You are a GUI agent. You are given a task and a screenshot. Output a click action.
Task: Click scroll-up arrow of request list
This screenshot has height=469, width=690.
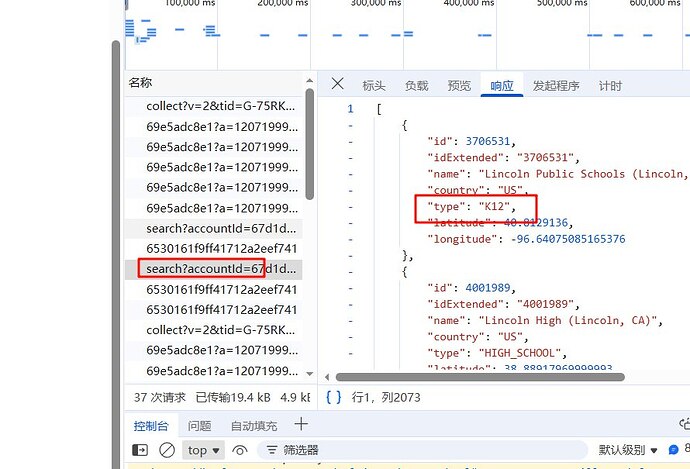(309, 81)
